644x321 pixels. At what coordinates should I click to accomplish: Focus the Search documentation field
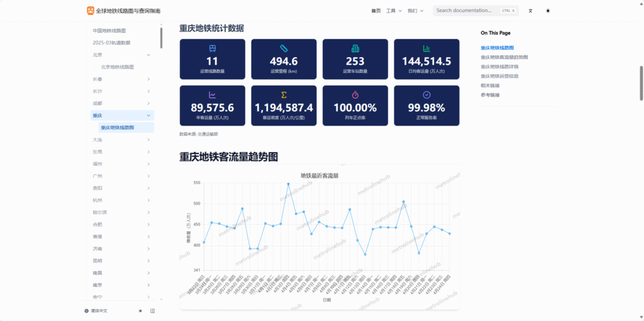pos(475,11)
